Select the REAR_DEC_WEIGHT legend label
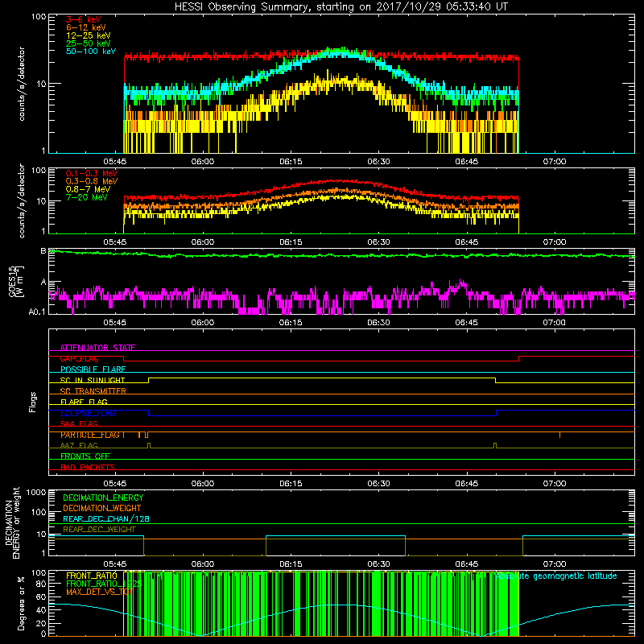Image resolution: width=644 pixels, height=644 pixels. coord(99,530)
